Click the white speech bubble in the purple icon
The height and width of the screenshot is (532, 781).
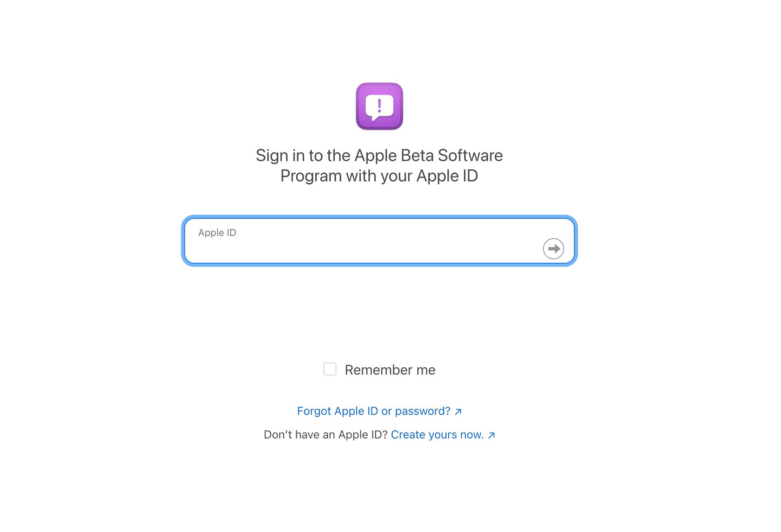tap(379, 107)
